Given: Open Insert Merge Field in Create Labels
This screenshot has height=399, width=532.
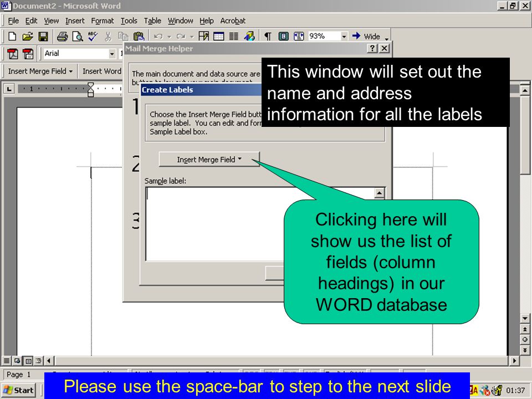Looking at the screenshot, I should (x=209, y=160).
